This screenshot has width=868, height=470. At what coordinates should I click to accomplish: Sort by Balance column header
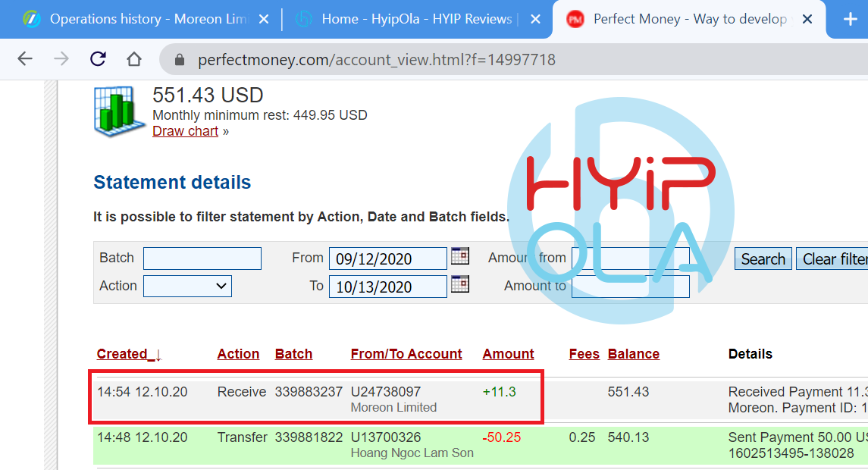[633, 354]
